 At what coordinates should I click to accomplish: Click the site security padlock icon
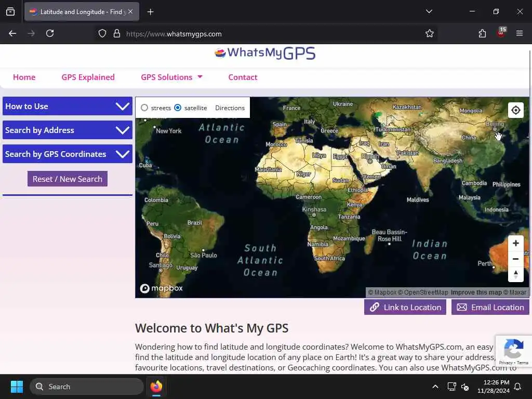coord(117,33)
